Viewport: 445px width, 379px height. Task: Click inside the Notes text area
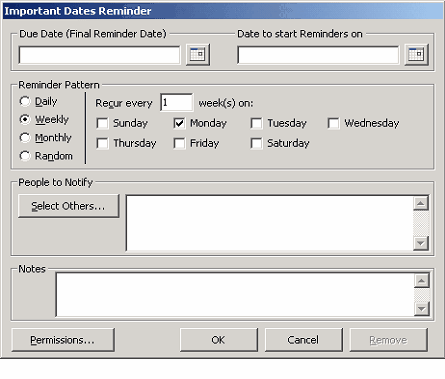click(x=235, y=295)
